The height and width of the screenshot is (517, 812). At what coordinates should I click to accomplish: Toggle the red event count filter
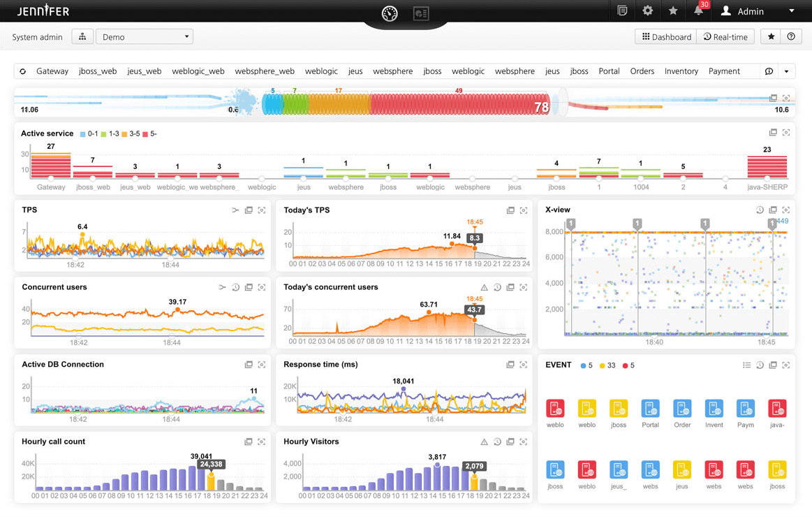pos(628,365)
